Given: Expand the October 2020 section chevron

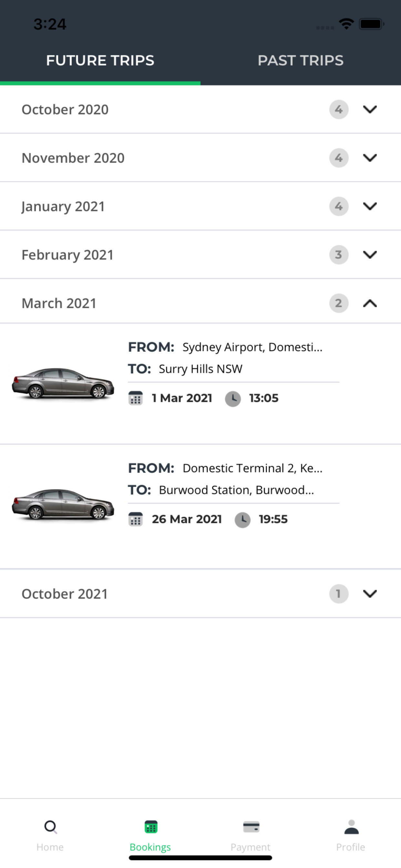Looking at the screenshot, I should pos(370,109).
